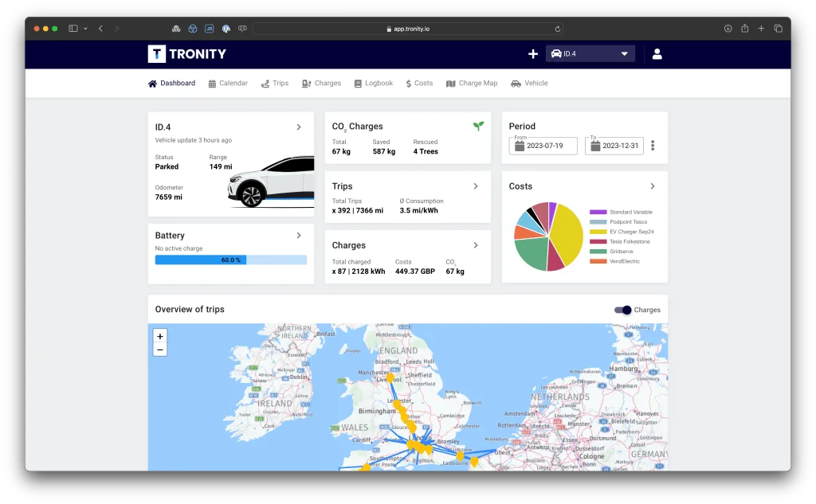Open the Charges tab in navigation
Viewport: 816px width, 504px height.
tap(322, 84)
